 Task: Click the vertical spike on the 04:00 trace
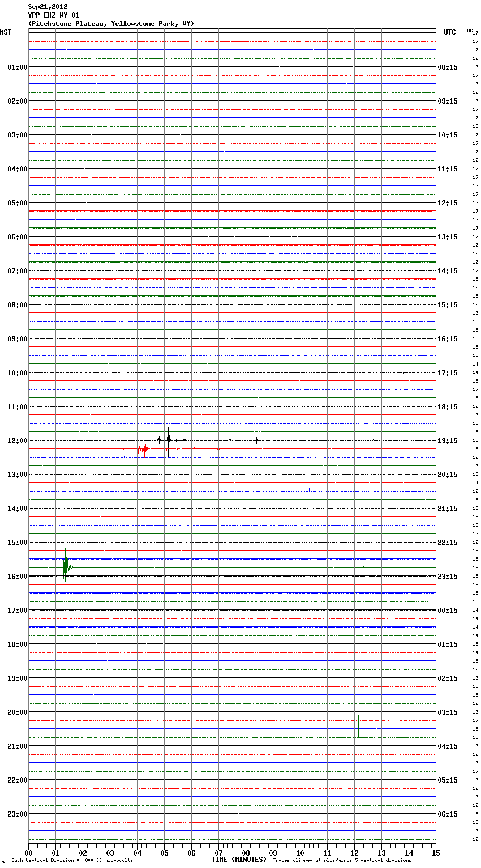tap(372, 190)
